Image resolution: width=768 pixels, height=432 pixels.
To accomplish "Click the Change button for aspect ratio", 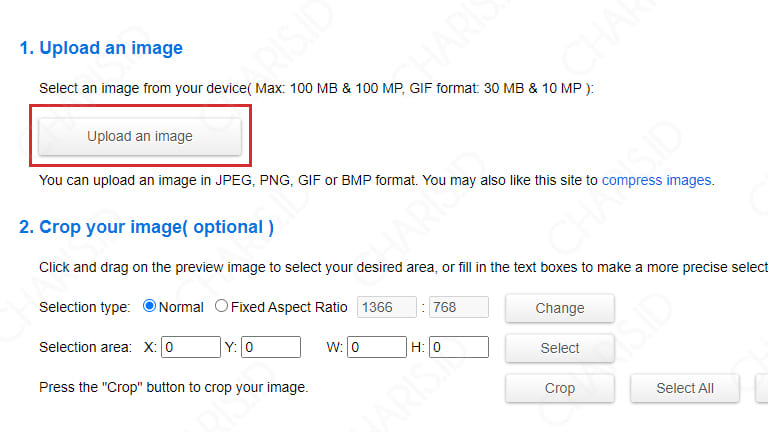I will point(560,308).
